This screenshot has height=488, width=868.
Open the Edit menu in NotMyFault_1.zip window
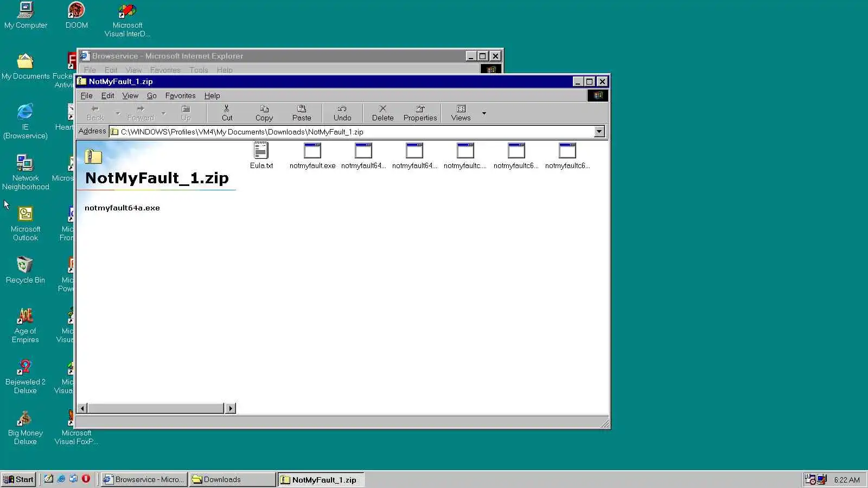coord(107,95)
